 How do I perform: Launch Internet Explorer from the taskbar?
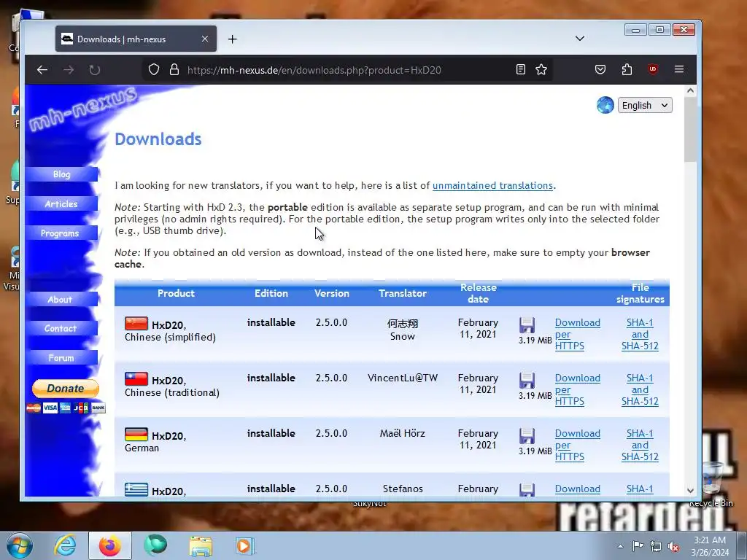click(x=65, y=545)
